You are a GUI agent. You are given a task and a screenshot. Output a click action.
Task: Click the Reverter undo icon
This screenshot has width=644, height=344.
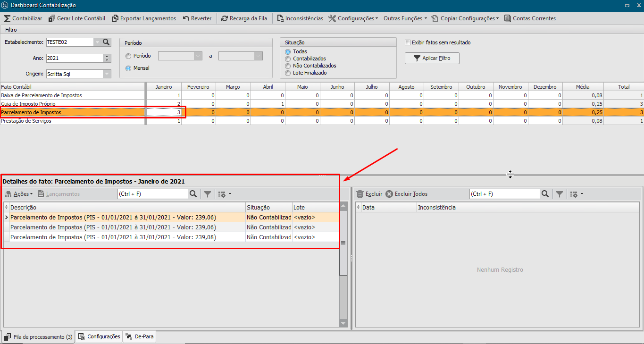[186, 18]
